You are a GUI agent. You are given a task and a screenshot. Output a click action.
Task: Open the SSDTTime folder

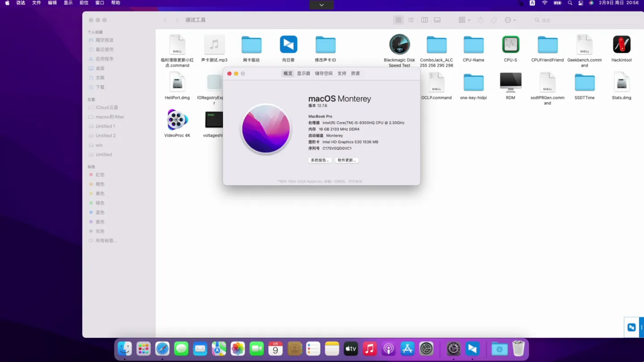[584, 83]
